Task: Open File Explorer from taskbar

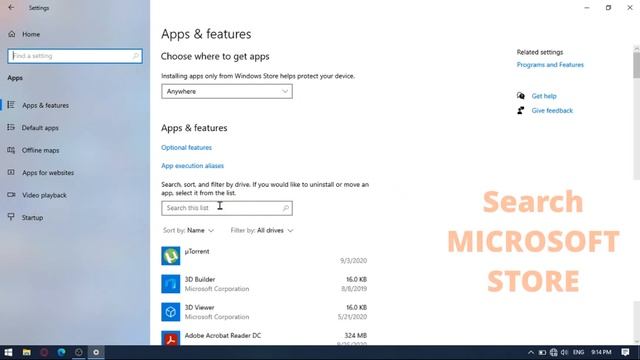Action: (27, 352)
